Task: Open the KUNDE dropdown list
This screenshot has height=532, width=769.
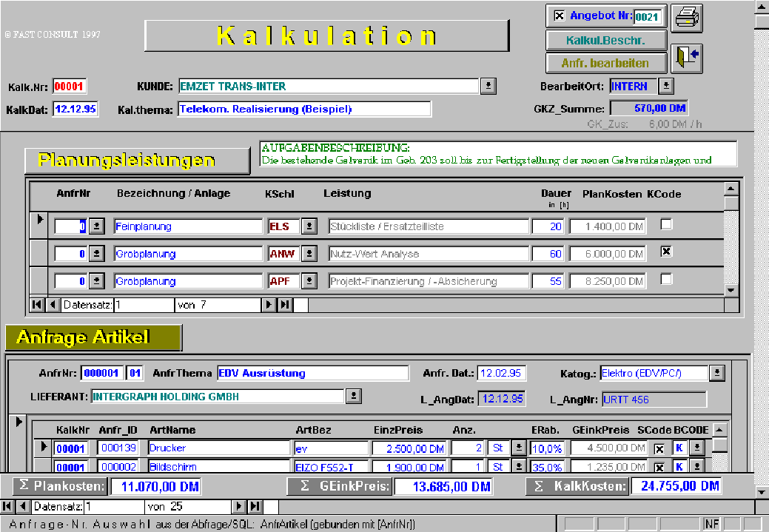Action: click(x=488, y=86)
